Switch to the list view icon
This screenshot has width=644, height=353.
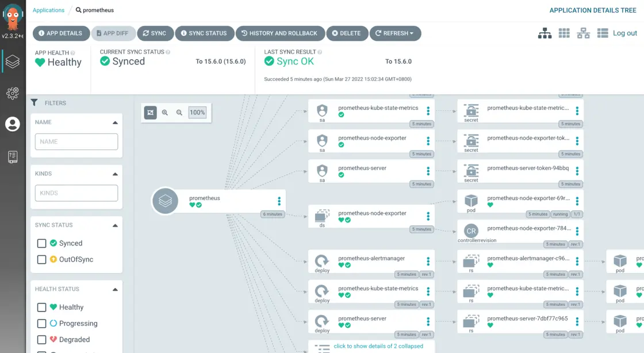point(603,33)
